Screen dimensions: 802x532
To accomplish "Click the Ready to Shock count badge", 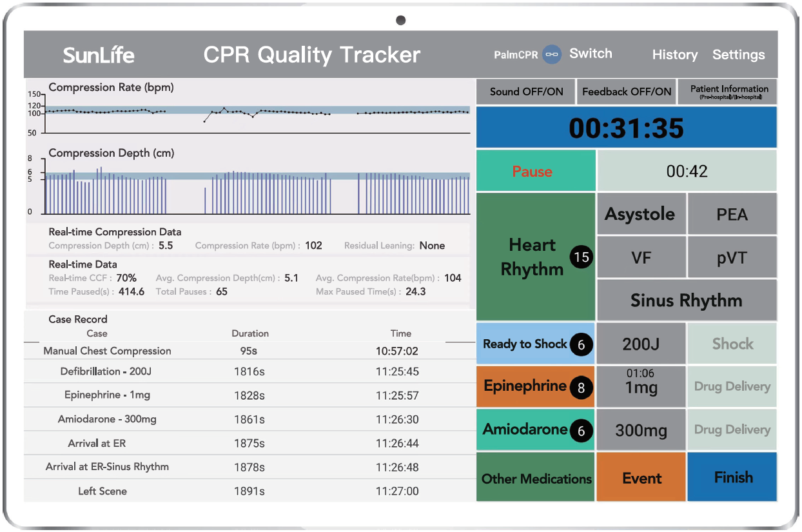I will pyautogui.click(x=581, y=345).
